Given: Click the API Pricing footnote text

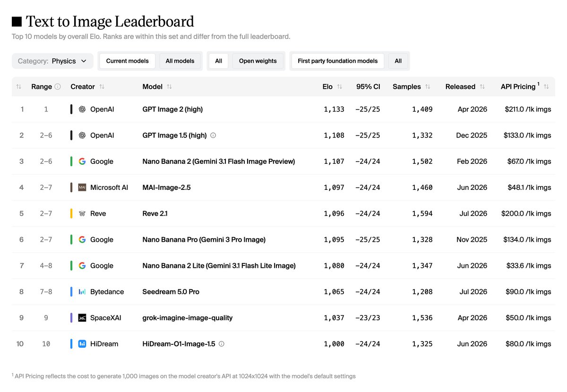Looking at the screenshot, I should [184, 376].
